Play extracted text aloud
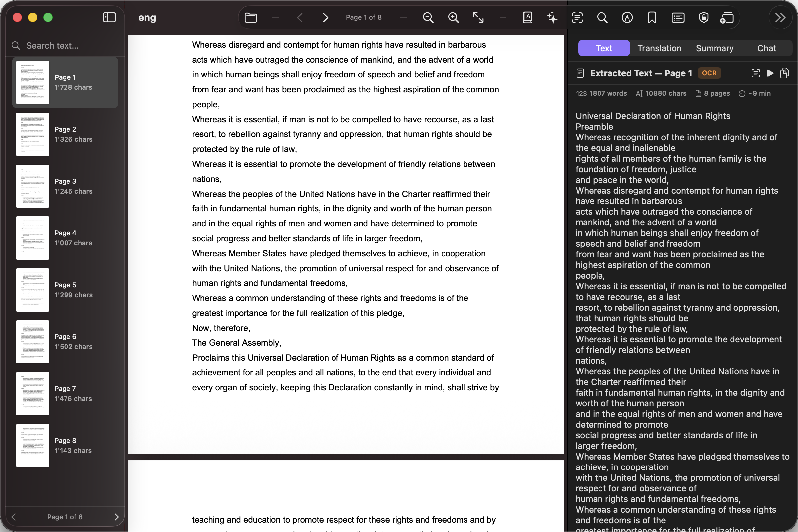 pos(770,73)
